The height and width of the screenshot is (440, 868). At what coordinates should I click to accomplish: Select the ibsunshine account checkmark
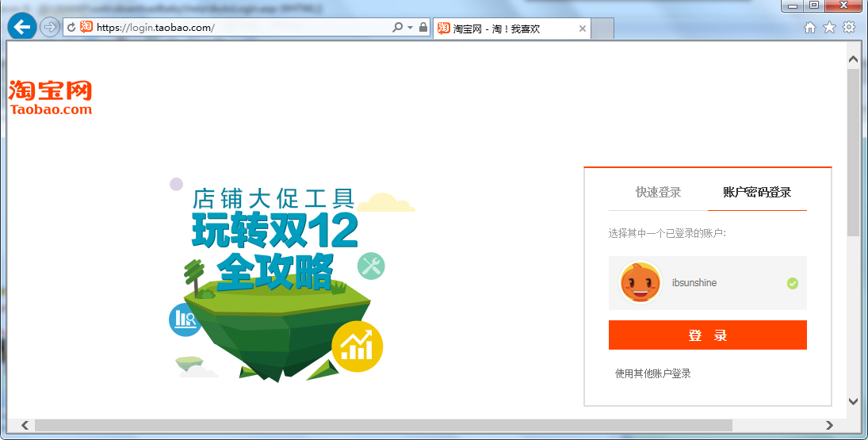tap(792, 283)
